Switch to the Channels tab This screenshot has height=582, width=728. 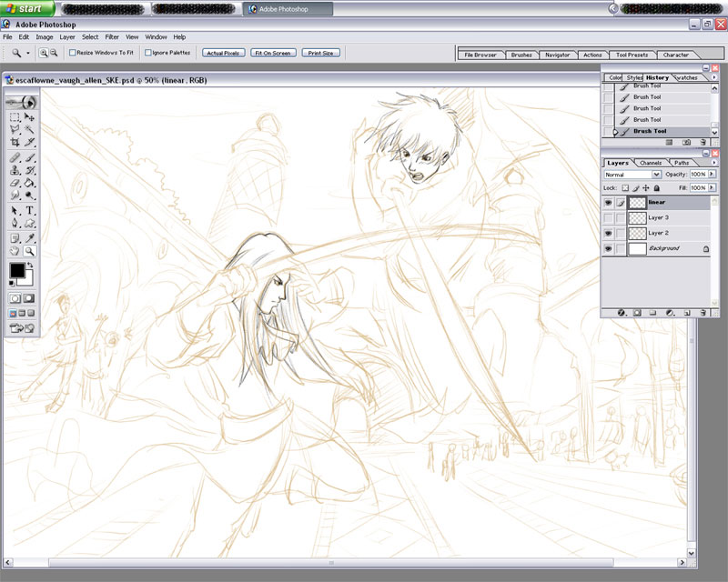click(651, 163)
